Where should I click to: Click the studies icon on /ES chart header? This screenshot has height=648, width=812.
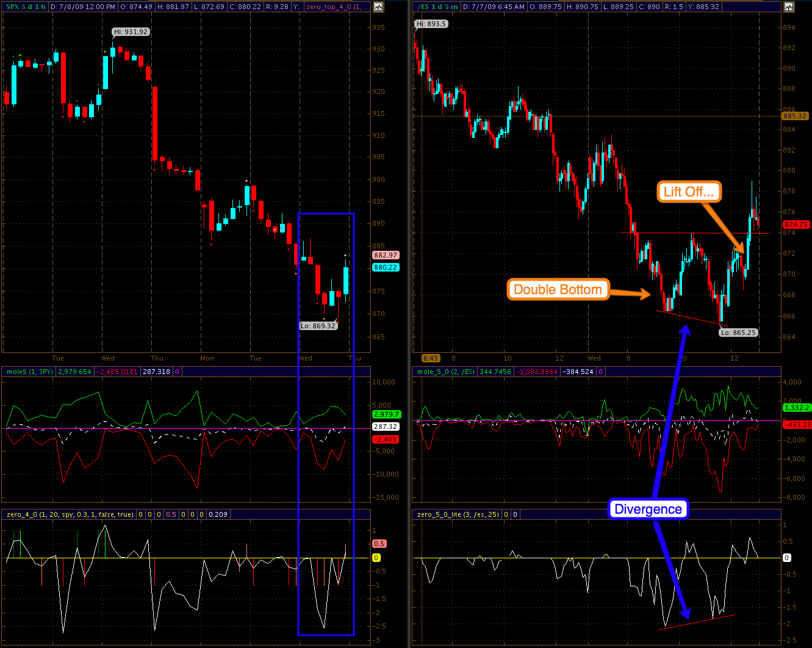coord(789,7)
